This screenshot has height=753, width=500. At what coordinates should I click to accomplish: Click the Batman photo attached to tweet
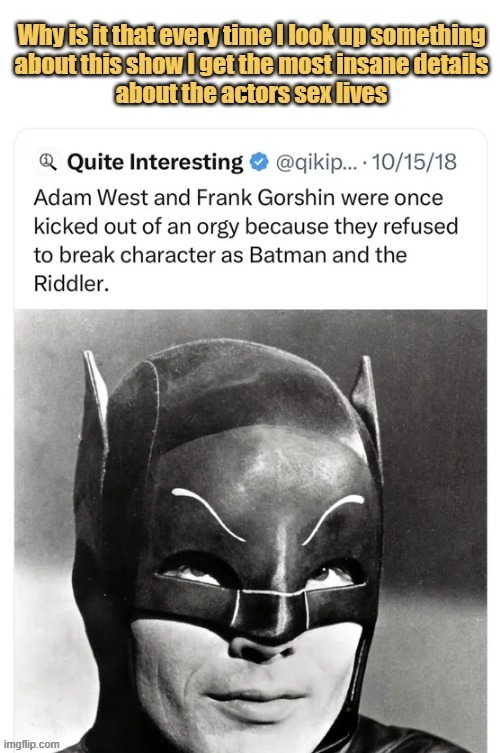tap(250, 530)
